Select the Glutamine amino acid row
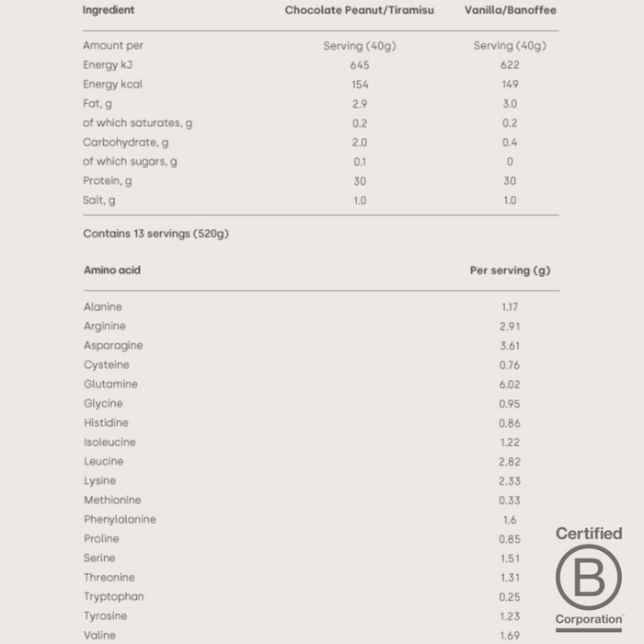 110,385
